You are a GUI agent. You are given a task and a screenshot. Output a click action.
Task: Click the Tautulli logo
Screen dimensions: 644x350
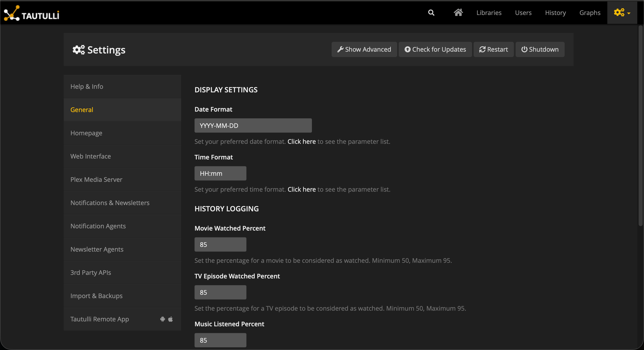pyautogui.click(x=32, y=13)
